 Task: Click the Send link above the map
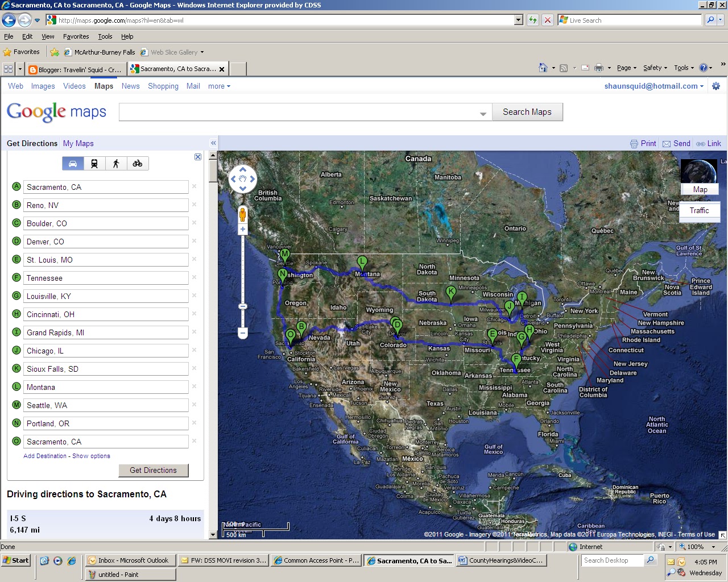point(676,144)
